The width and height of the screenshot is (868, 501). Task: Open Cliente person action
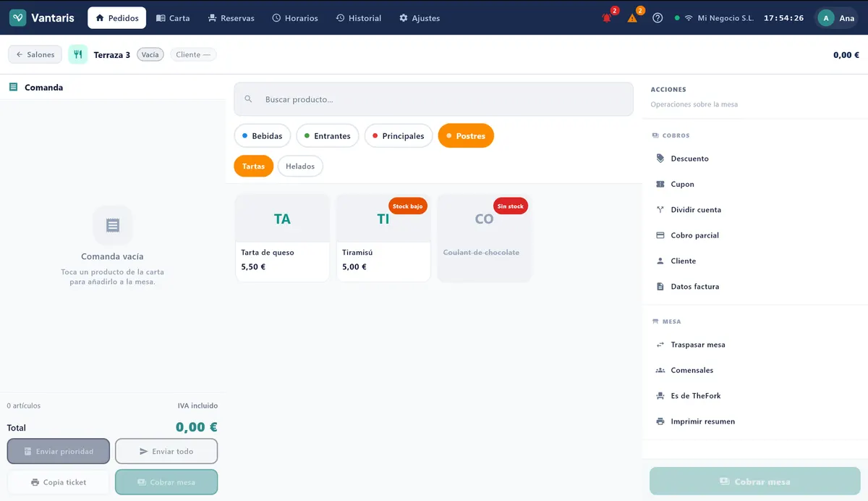click(755, 261)
